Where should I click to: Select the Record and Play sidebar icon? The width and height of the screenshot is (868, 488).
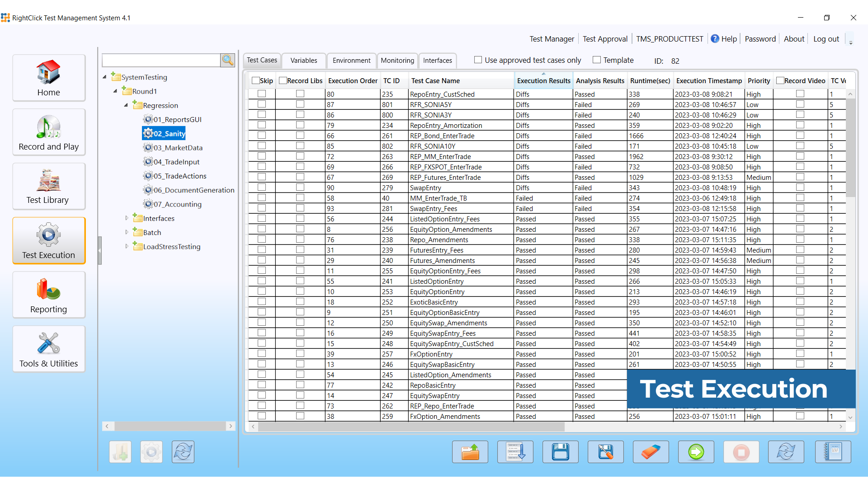[x=49, y=132]
